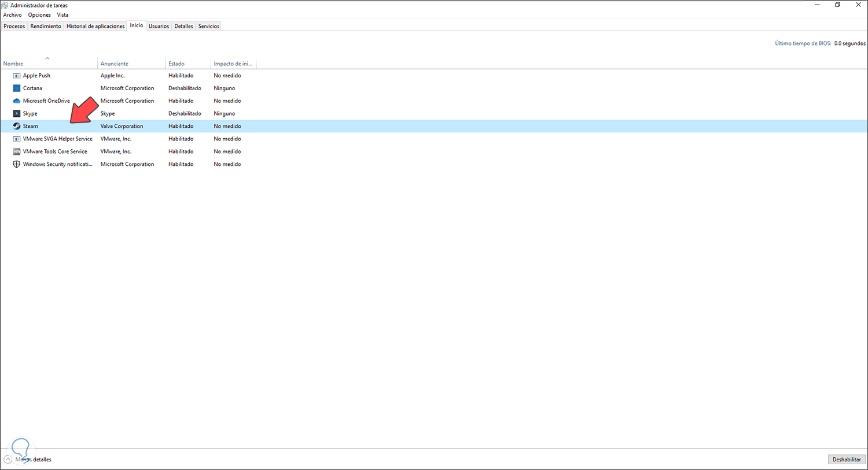Image resolution: width=868 pixels, height=470 pixels.
Task: Click Apple Push's Habilitado status cell
Action: pos(181,76)
